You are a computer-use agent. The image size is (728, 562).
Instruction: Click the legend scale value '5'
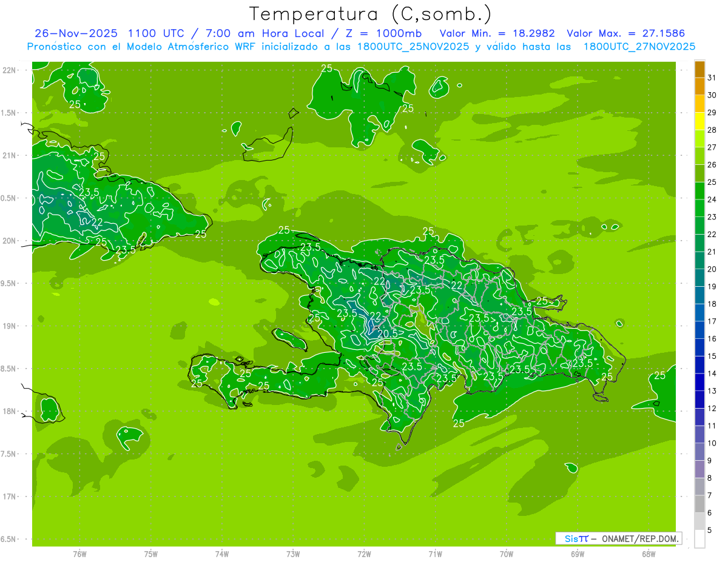point(709,530)
